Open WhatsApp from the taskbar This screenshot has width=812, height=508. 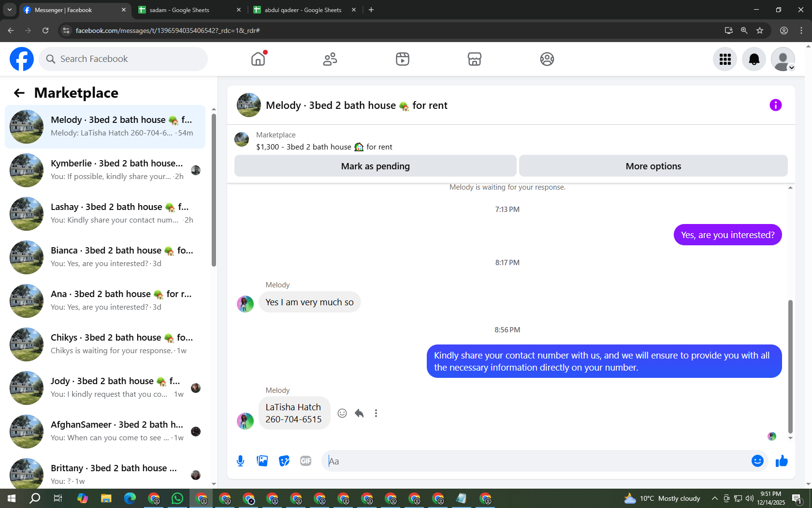tap(177, 498)
